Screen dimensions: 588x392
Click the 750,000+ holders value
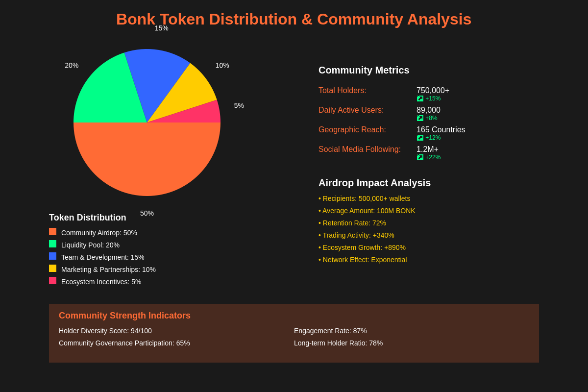pyautogui.click(x=433, y=91)
